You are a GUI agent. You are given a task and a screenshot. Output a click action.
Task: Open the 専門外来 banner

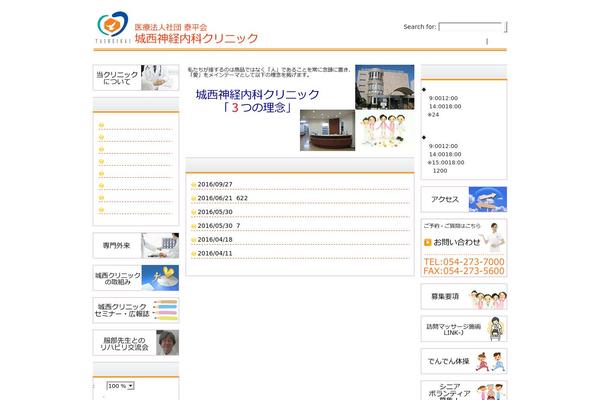136,245
